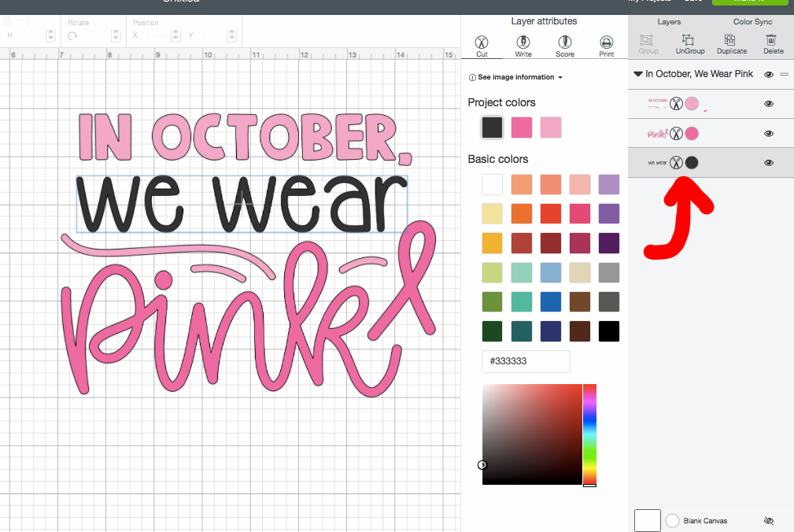Switch to the Color Sync tab
Image resolution: width=794 pixels, height=532 pixels.
[752, 22]
